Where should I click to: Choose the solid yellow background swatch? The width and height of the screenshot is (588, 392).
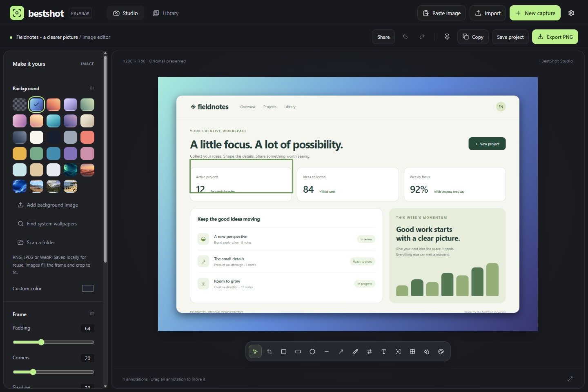pyautogui.click(x=20, y=154)
